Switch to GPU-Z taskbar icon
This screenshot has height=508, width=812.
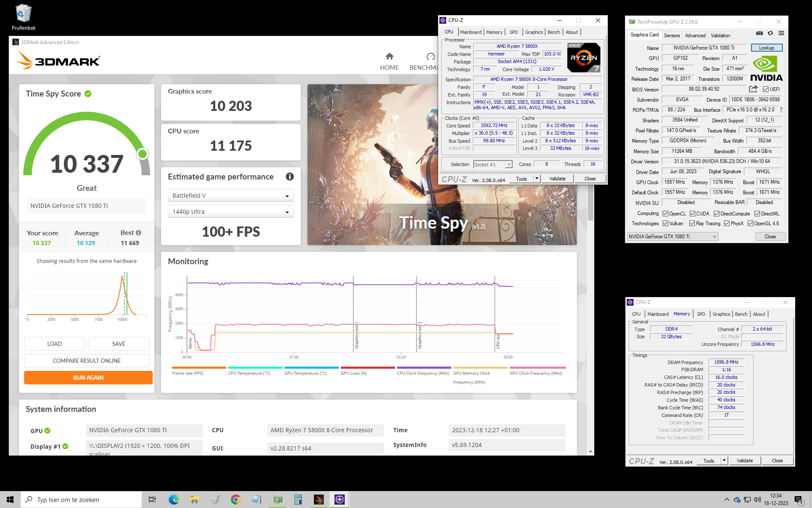click(277, 500)
